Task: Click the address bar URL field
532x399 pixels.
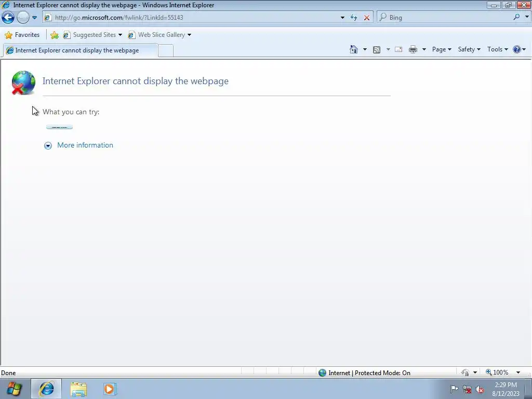Action: coord(195,18)
